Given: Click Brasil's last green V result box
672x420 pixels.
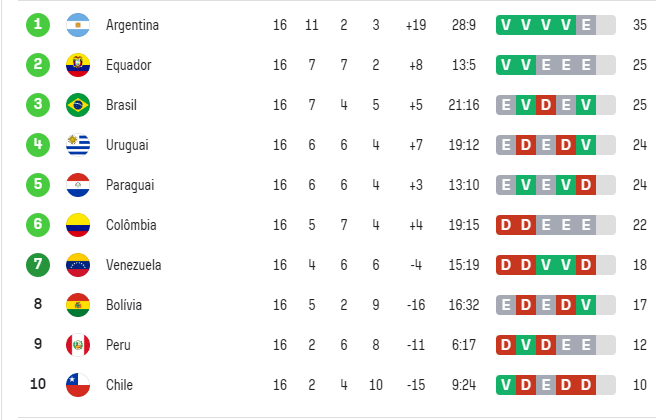Looking at the screenshot, I should pos(584,105).
